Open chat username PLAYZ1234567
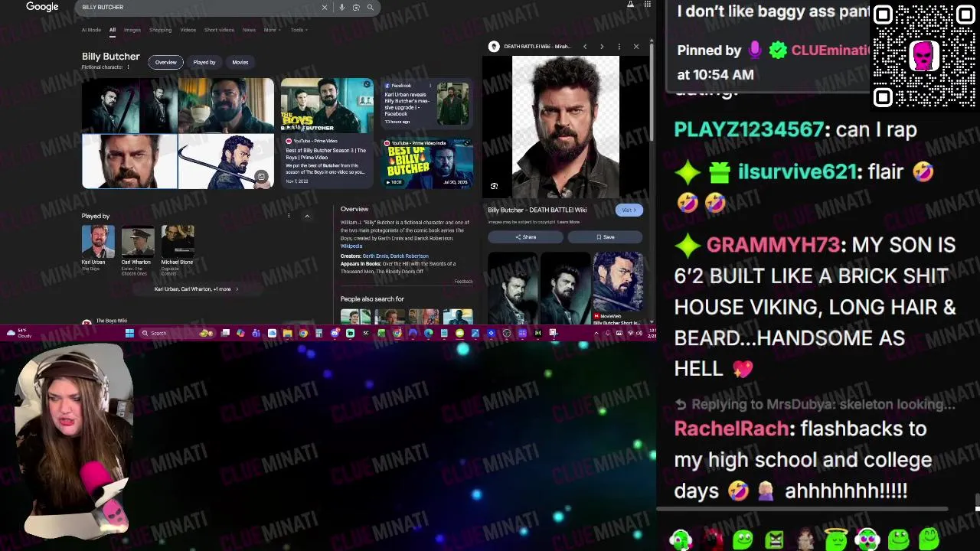 coord(749,130)
